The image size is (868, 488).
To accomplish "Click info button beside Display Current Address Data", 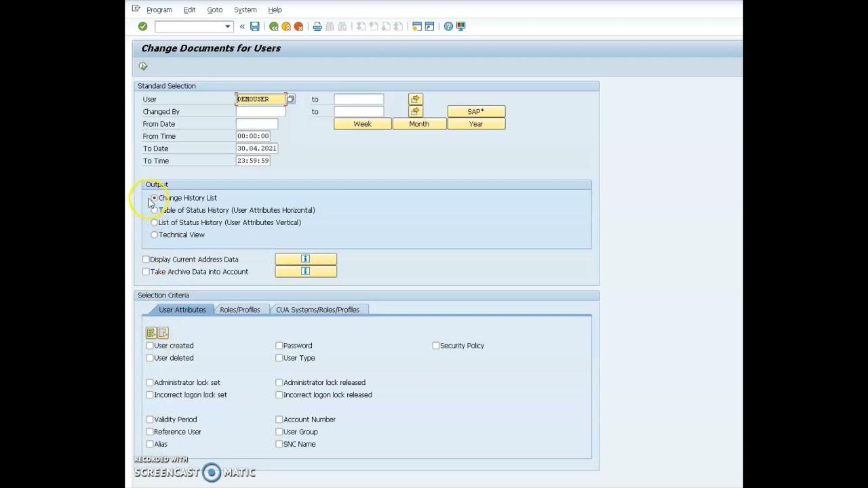I will click(x=306, y=259).
